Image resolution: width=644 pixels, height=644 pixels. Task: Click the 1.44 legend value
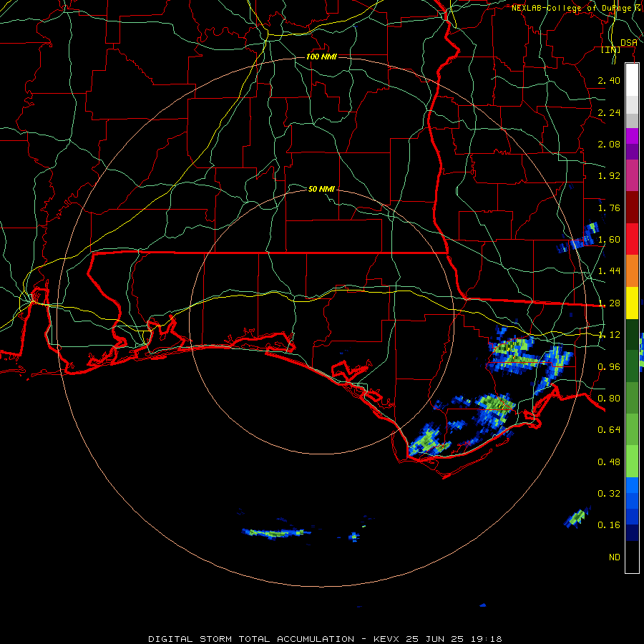(609, 271)
